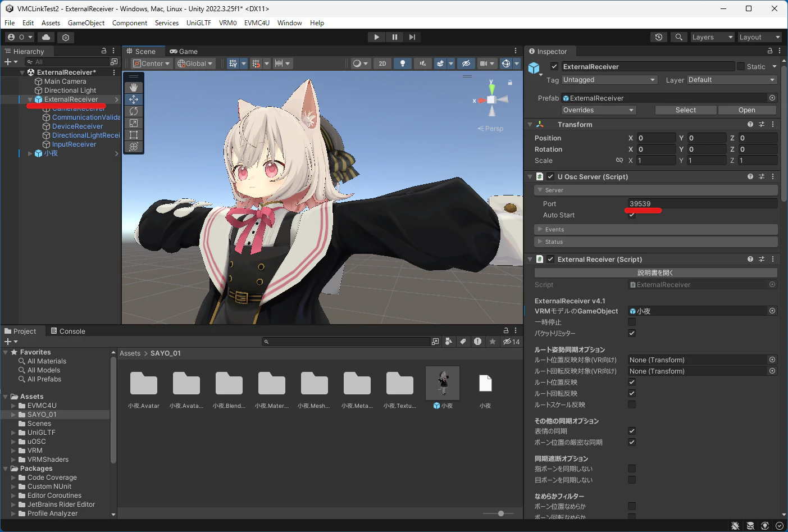The height and width of the screenshot is (532, 788).
Task: Open the global search magnifier icon
Action: point(679,37)
